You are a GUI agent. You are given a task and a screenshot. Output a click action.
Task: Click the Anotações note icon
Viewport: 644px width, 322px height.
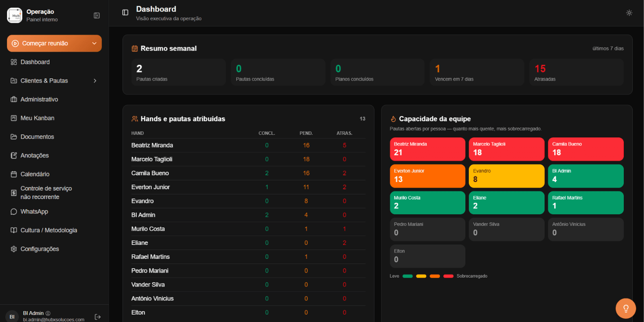14,155
